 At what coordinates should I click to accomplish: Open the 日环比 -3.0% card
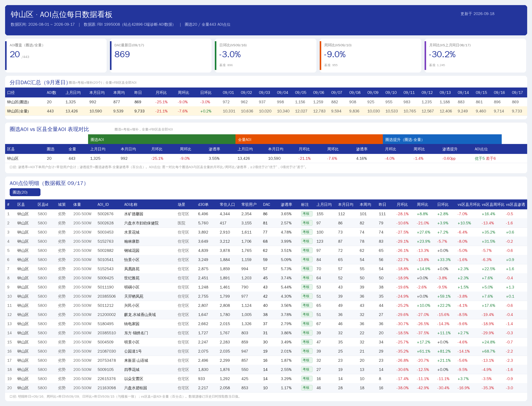[x=265, y=55]
